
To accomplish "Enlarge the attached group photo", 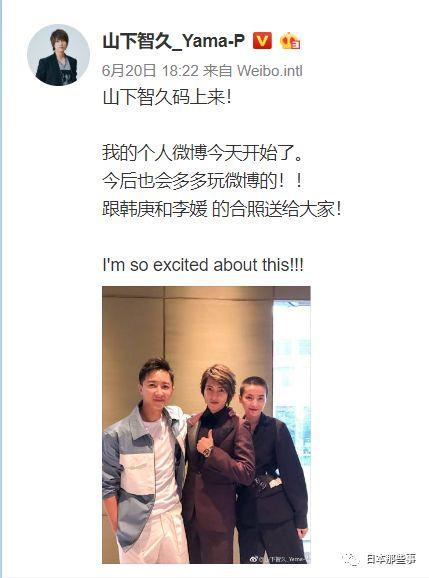I will pyautogui.click(x=206, y=425).
